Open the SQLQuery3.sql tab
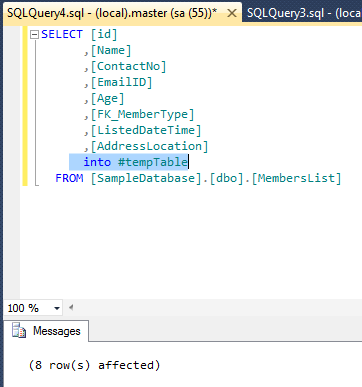362x387 pixels. click(303, 14)
